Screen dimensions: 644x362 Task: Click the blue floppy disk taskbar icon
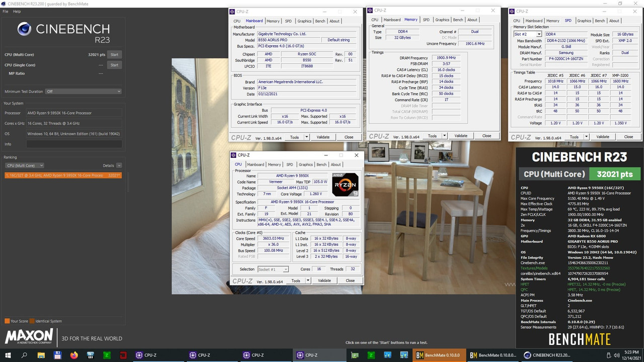pyautogui.click(x=57, y=355)
